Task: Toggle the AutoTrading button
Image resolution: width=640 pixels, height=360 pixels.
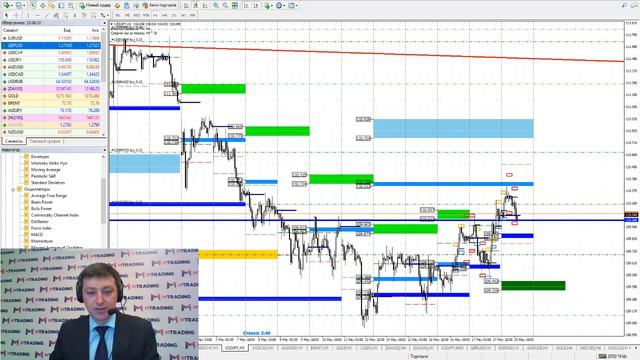Action: click(x=160, y=6)
